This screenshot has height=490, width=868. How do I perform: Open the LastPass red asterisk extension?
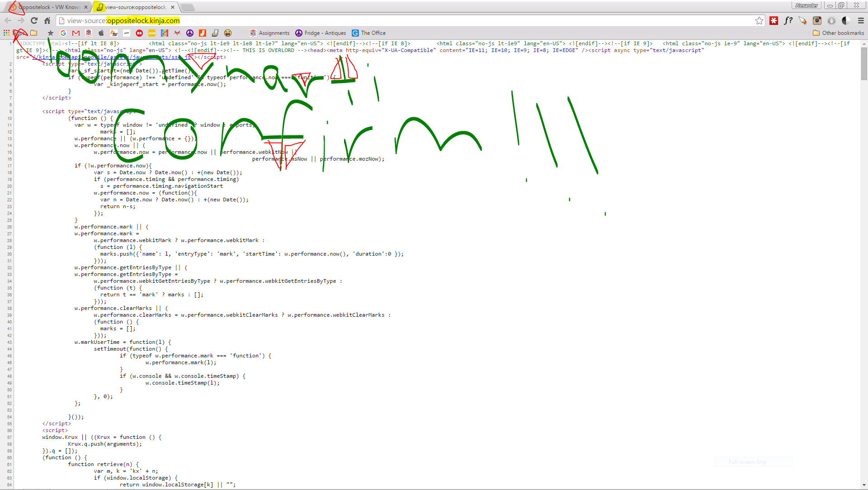774,21
